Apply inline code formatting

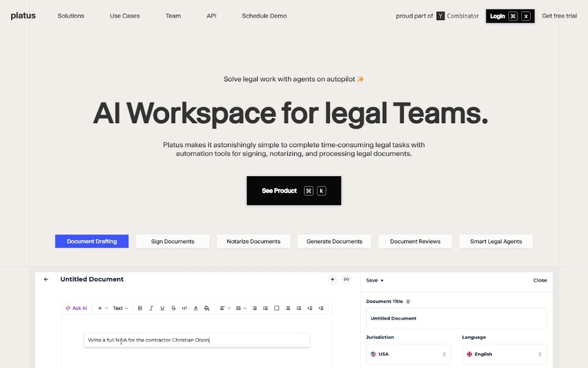185,308
